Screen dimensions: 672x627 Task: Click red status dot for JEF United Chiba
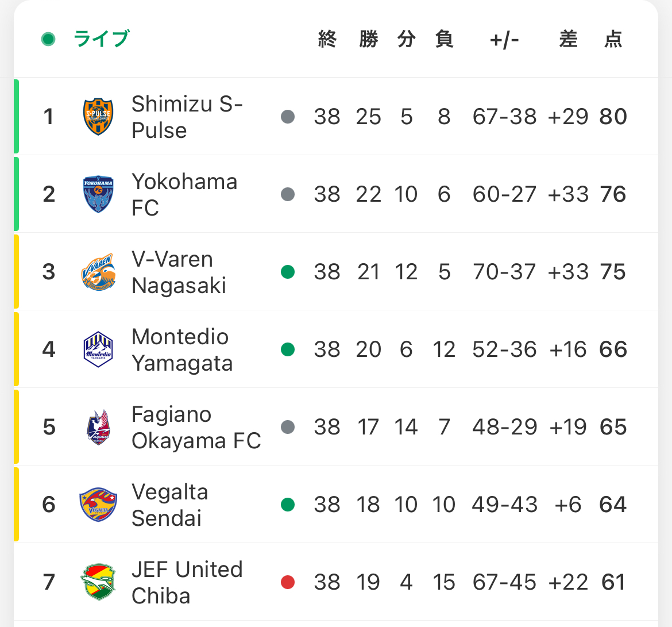(x=288, y=582)
